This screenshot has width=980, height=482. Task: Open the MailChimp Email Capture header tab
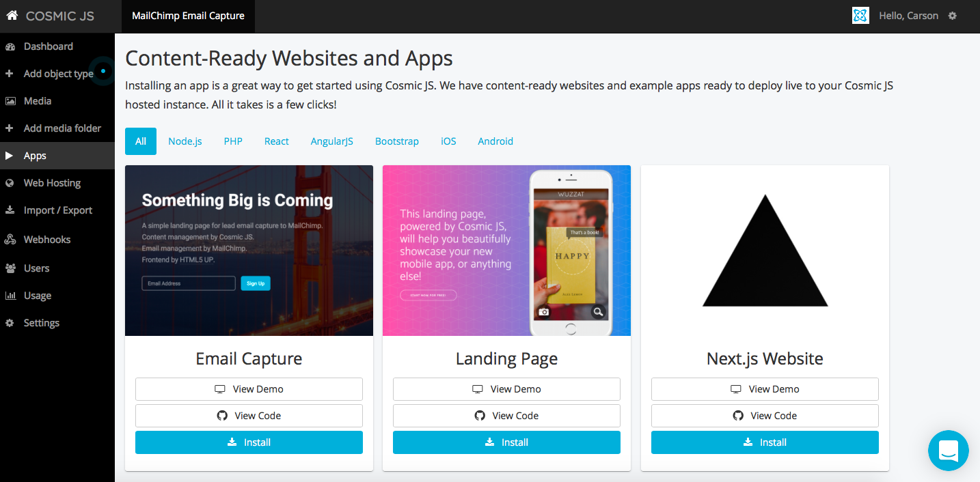pos(188,16)
